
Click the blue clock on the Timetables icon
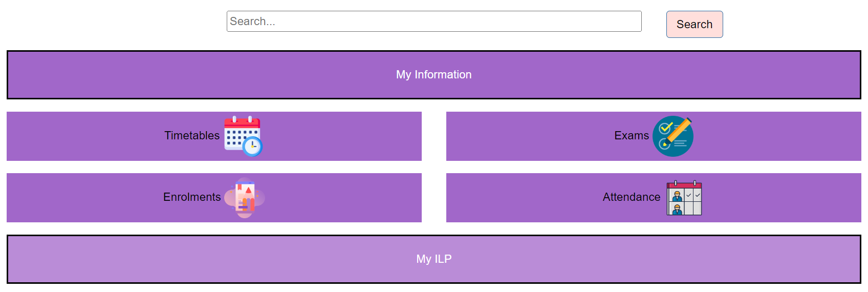click(252, 147)
